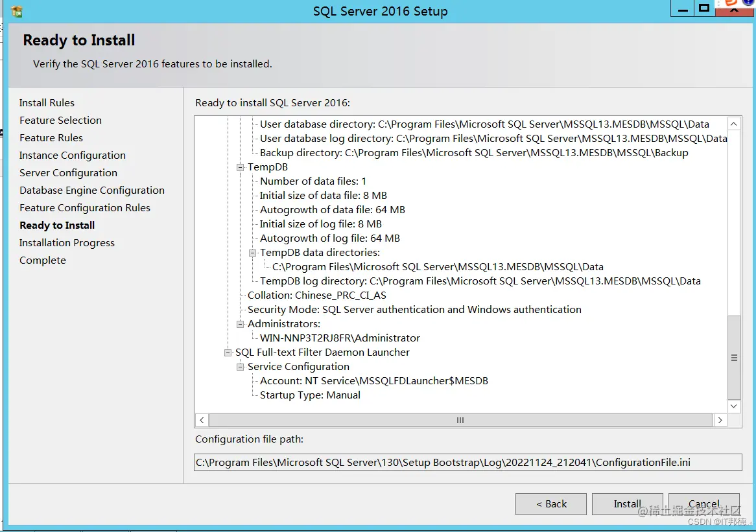Select Feature Configuration Rules step
Image resolution: width=756 pixels, height=532 pixels.
tap(85, 208)
